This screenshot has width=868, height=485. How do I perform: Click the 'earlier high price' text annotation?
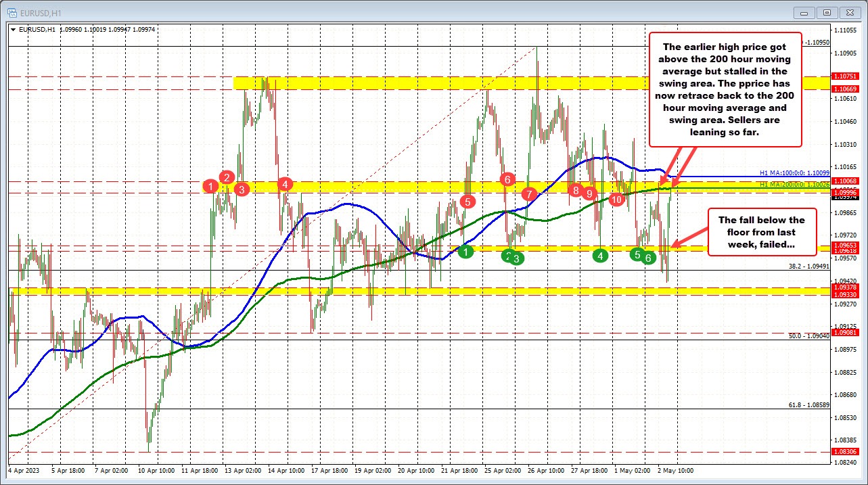point(725,89)
